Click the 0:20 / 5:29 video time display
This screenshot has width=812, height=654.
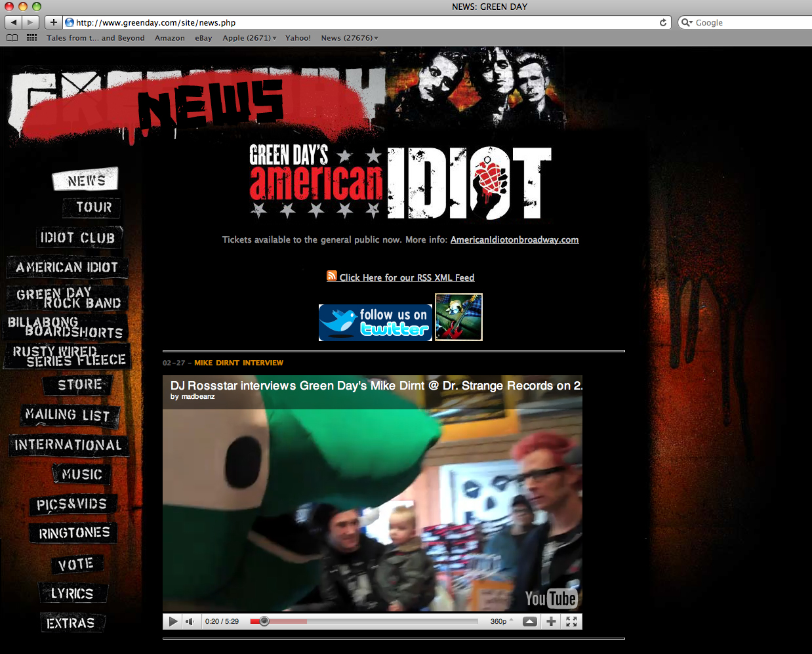tap(222, 621)
